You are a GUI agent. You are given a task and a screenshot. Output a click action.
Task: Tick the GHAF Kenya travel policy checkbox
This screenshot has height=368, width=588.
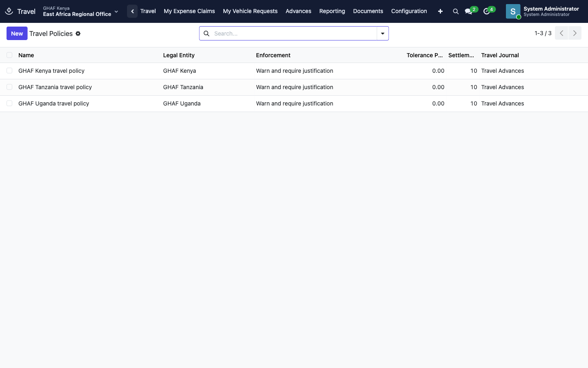point(9,71)
